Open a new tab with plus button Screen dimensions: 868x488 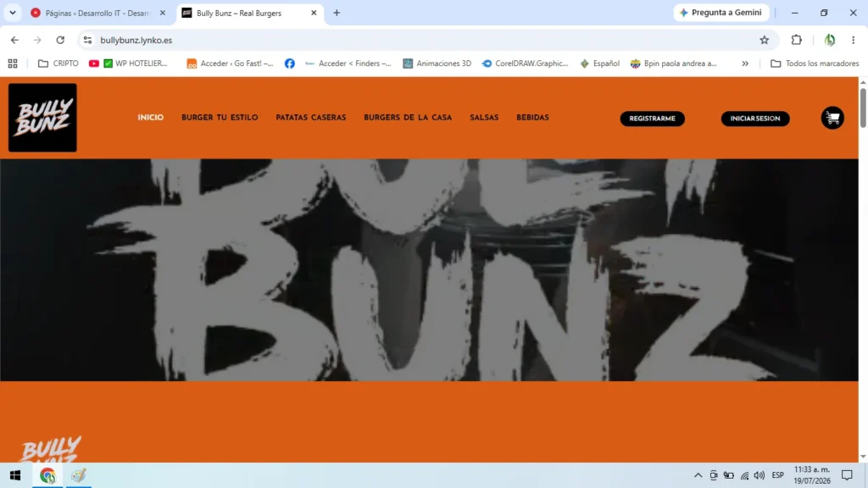coord(337,13)
